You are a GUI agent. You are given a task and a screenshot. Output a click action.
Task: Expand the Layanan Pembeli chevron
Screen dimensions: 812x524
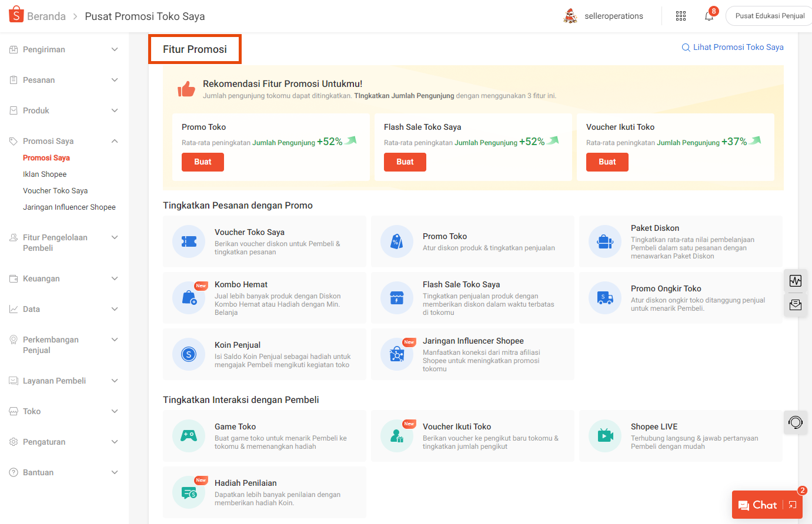[115, 381]
